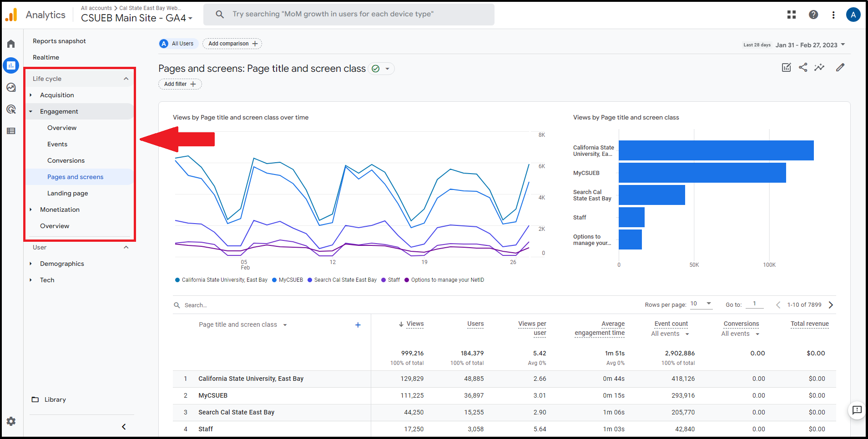Share this report

[x=803, y=67]
